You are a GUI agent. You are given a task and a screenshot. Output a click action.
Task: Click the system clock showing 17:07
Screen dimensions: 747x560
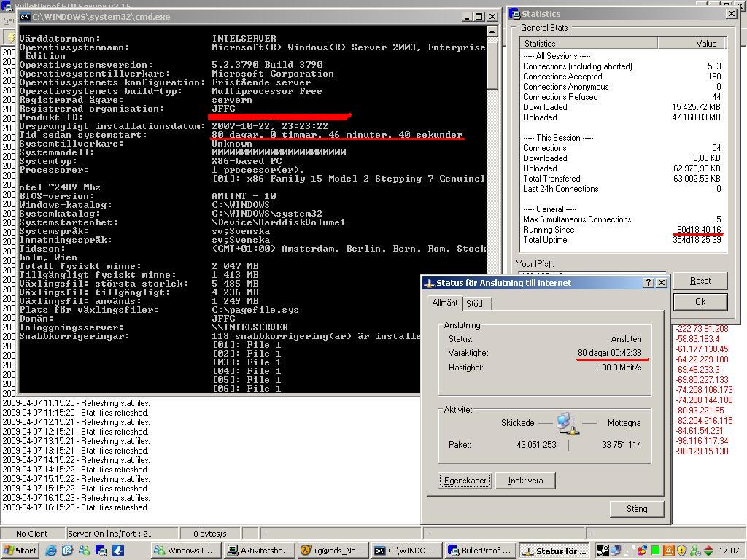point(729,551)
